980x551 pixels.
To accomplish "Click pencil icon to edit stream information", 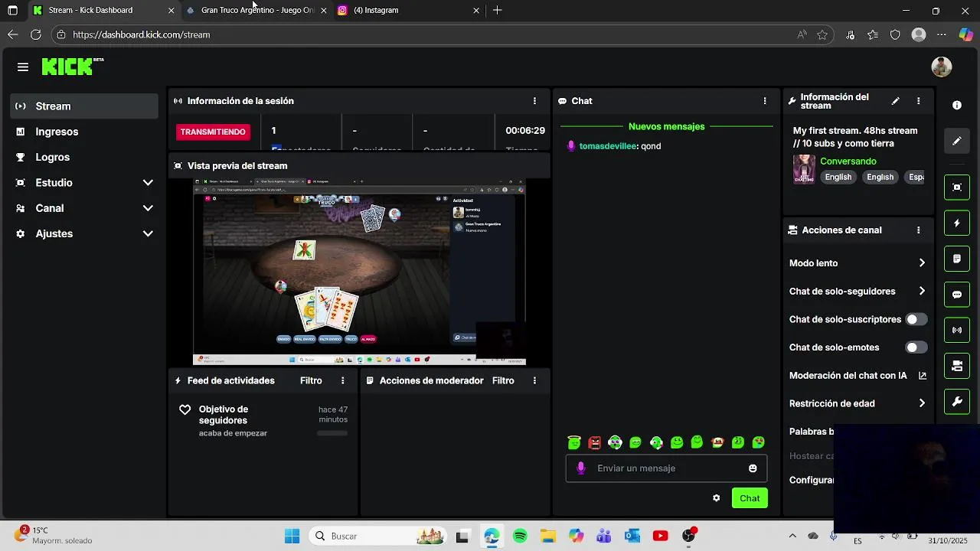I will tap(895, 101).
